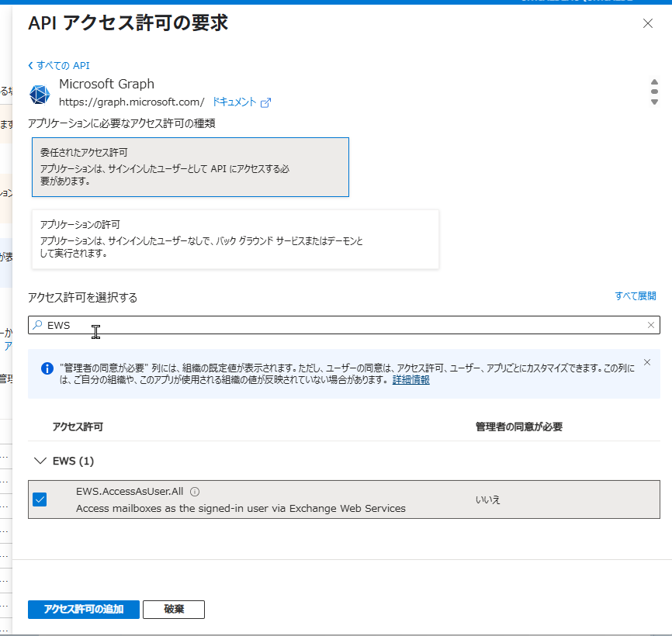Uncheck EWS.AccessAsUser.All permission
672x636 pixels.
coord(40,499)
